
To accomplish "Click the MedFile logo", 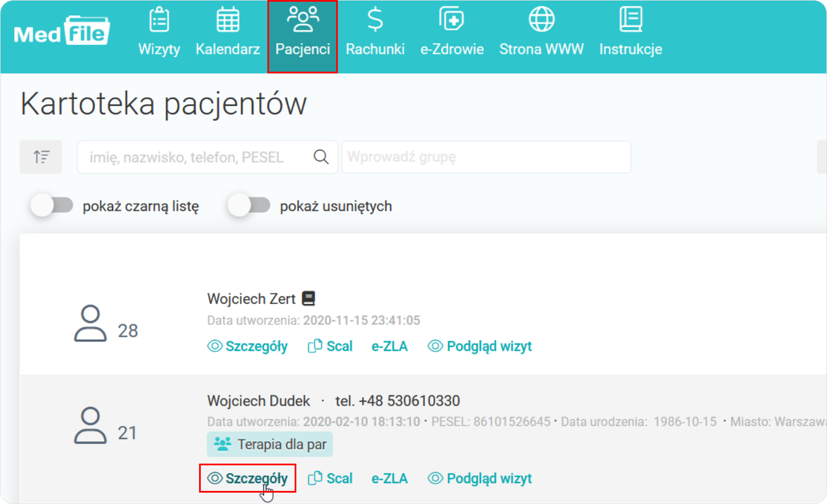I will click(61, 32).
